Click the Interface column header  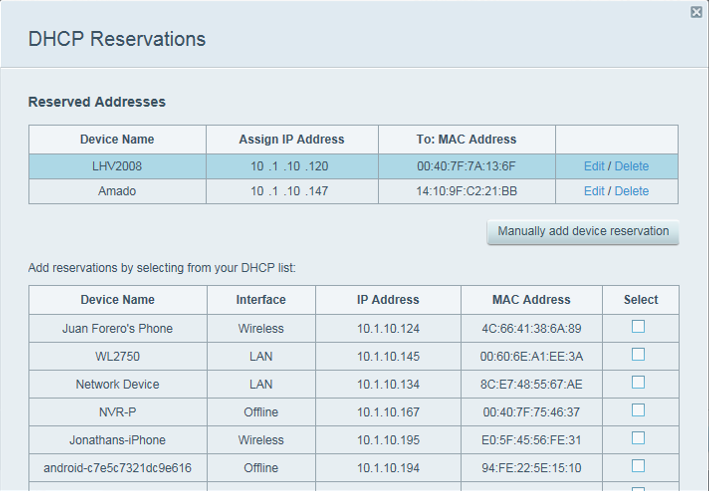click(x=261, y=300)
